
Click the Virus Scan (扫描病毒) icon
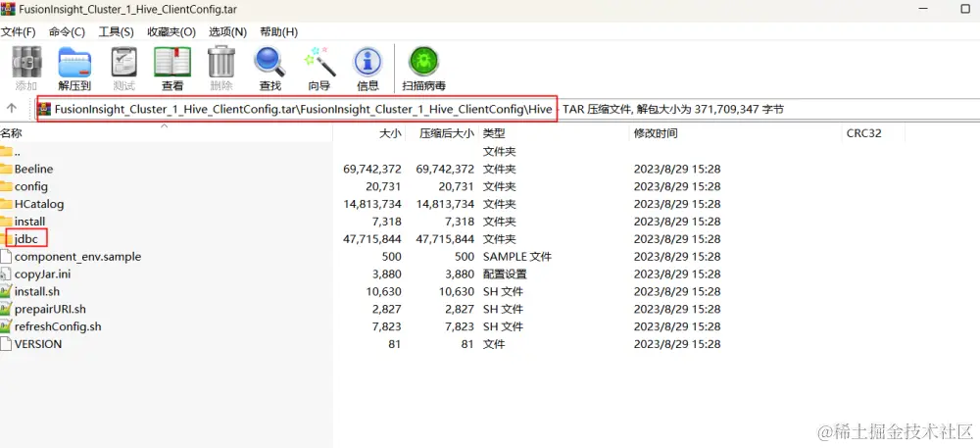tap(423, 62)
